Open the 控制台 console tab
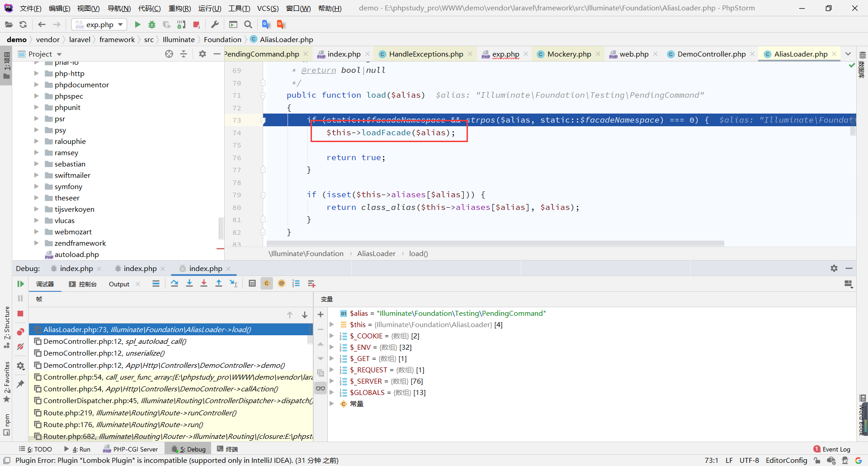Viewport: 868px width, 466px height. 83,284
